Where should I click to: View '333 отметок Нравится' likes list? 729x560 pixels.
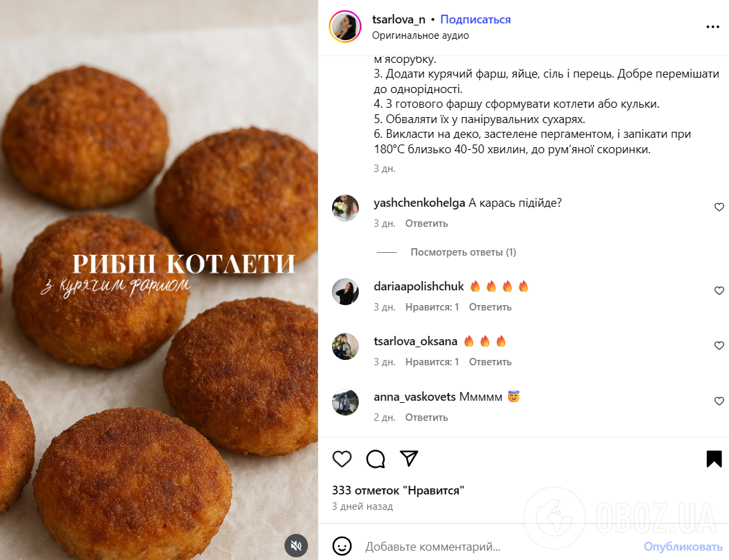pos(398,490)
